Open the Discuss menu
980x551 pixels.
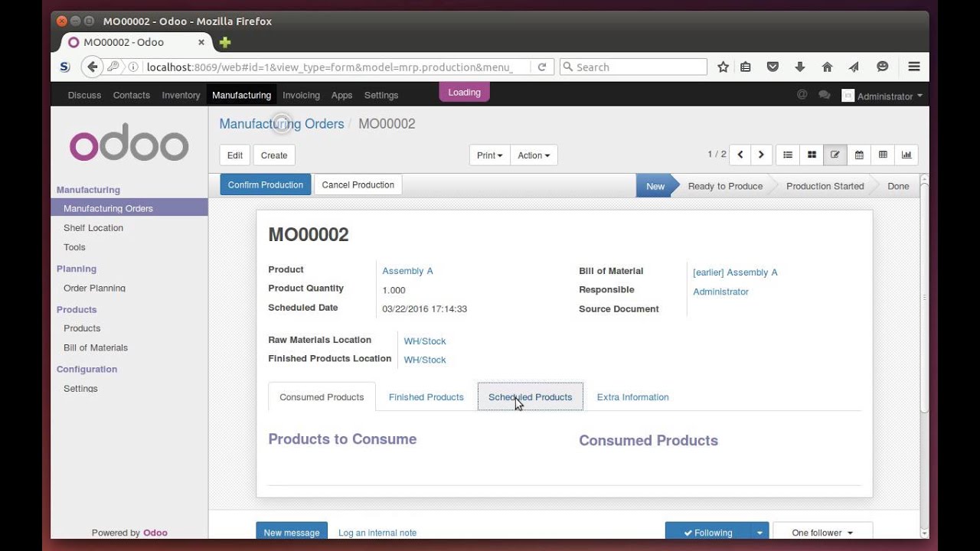click(84, 95)
